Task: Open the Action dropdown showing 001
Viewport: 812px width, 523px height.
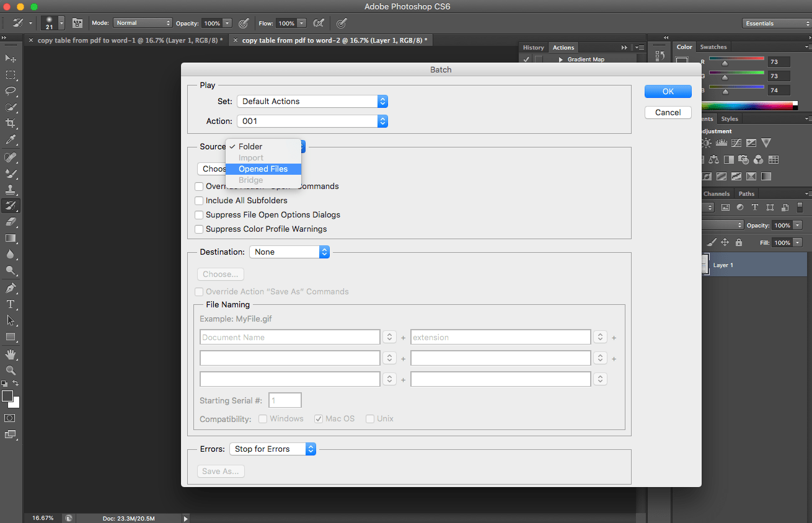Action: click(x=312, y=121)
